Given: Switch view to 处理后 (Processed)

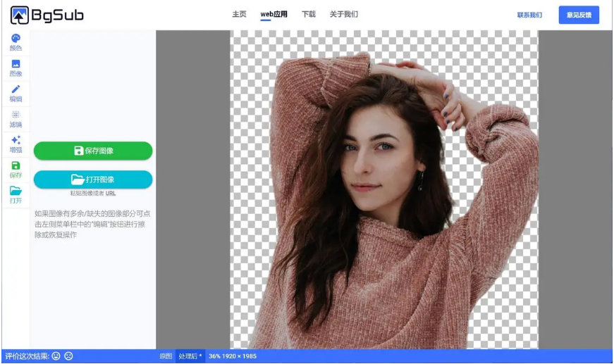Looking at the screenshot, I should click(190, 356).
